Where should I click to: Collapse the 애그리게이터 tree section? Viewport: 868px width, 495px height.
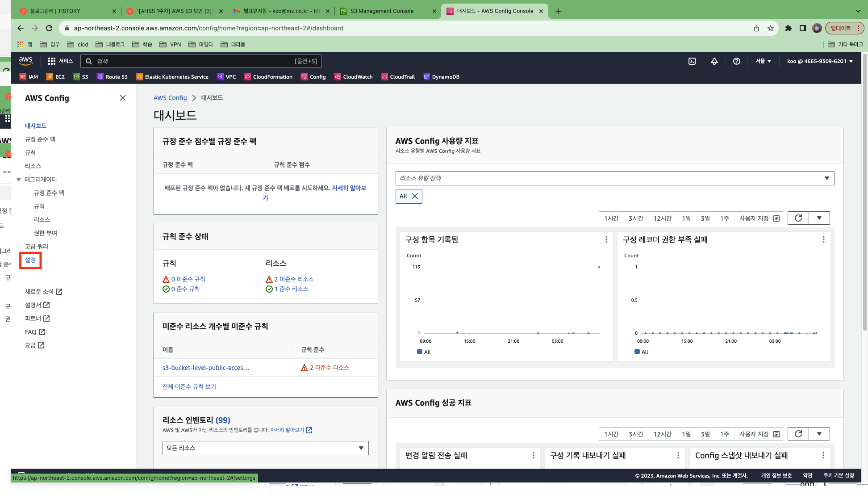pos(19,180)
